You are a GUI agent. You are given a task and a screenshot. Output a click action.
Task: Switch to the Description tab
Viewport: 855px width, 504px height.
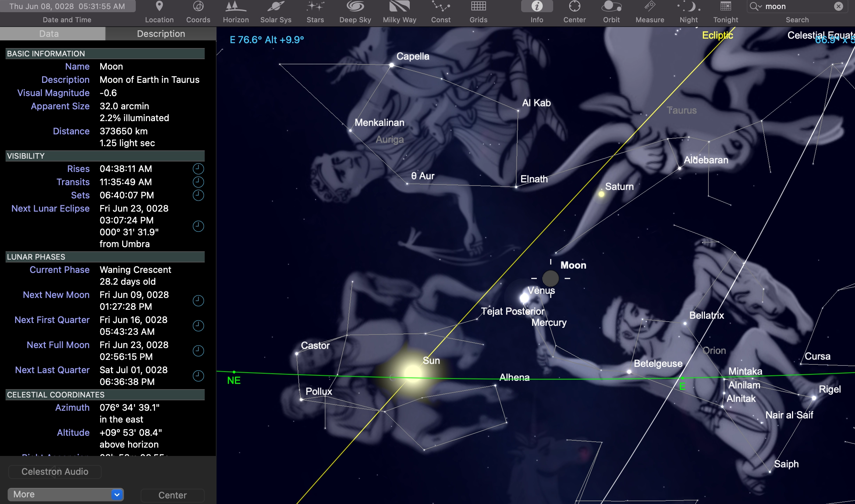tap(161, 34)
